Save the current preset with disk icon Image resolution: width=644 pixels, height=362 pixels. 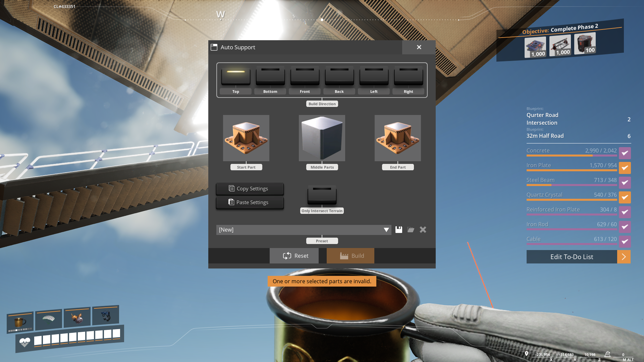pos(398,230)
